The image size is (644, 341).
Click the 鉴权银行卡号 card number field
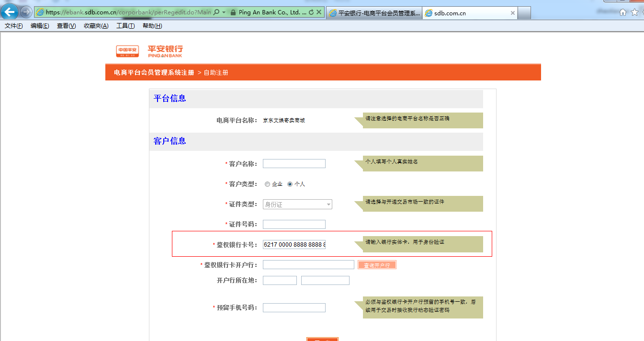[x=294, y=244]
